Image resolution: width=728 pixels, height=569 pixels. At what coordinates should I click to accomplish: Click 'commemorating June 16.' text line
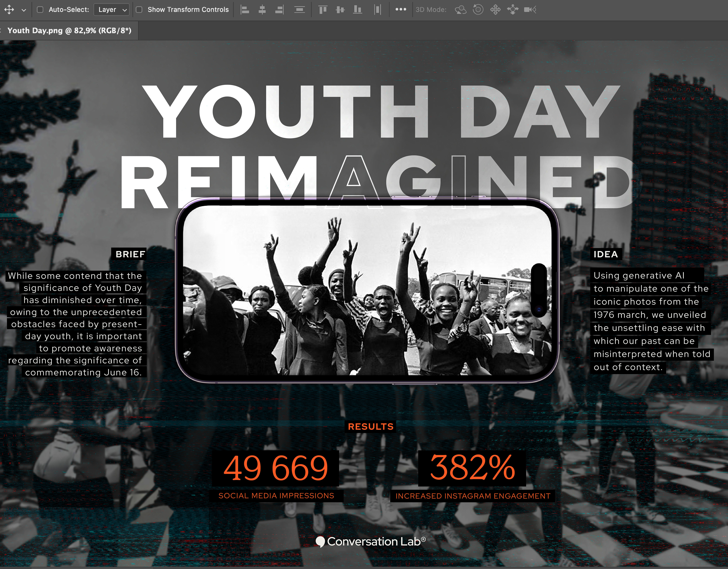click(x=84, y=372)
